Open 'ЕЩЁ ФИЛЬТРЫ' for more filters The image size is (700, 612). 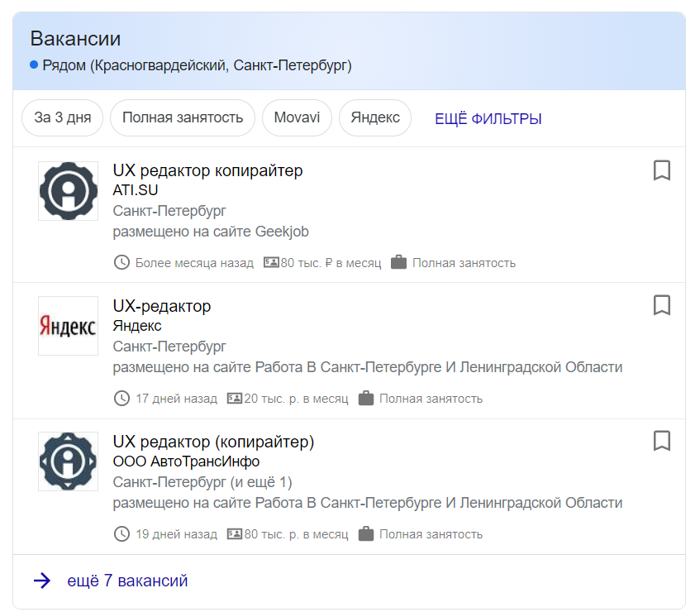click(x=488, y=119)
